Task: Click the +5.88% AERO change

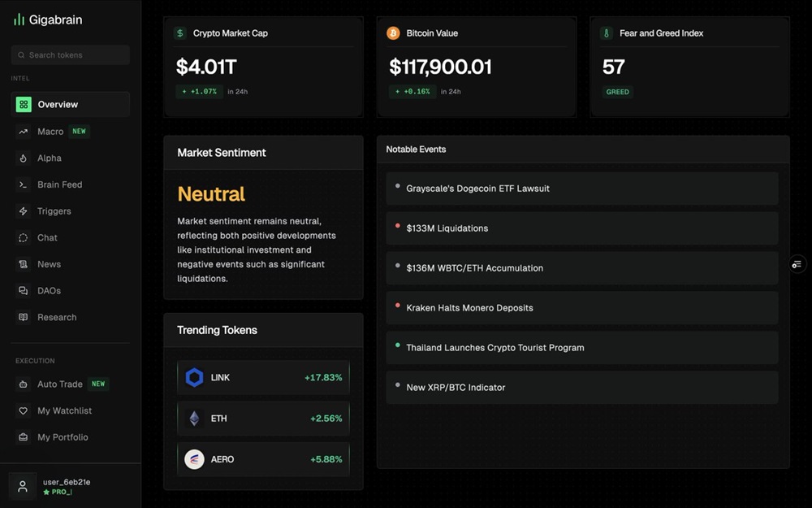Action: [326, 459]
